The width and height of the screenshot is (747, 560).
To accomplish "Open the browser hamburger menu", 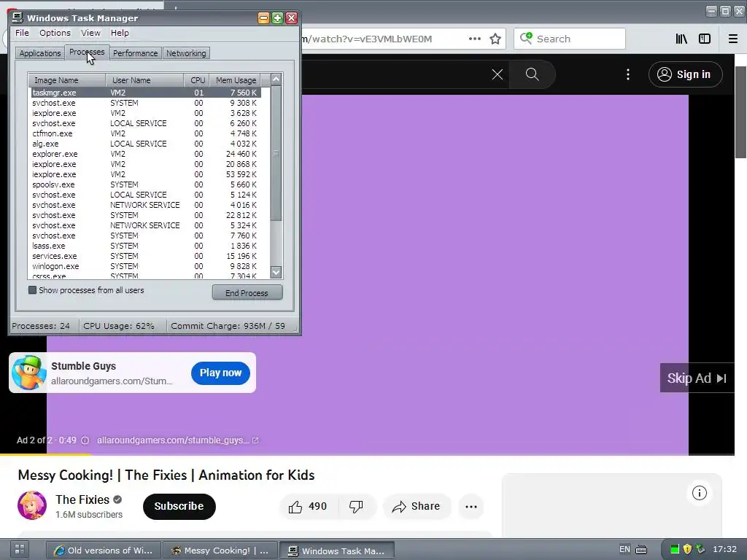I will 733,39.
